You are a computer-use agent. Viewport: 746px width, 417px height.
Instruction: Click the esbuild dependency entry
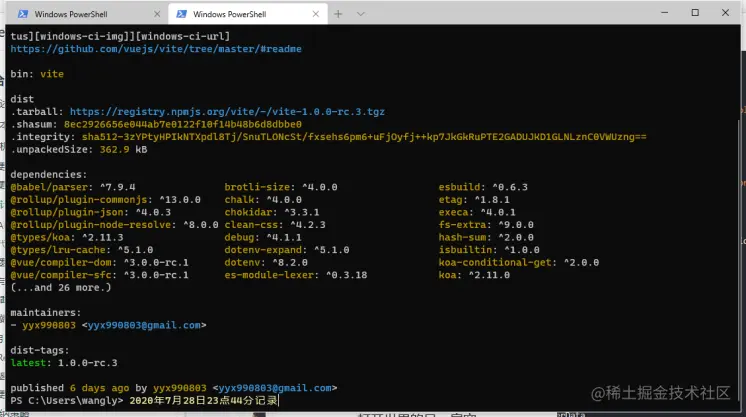(x=483, y=187)
